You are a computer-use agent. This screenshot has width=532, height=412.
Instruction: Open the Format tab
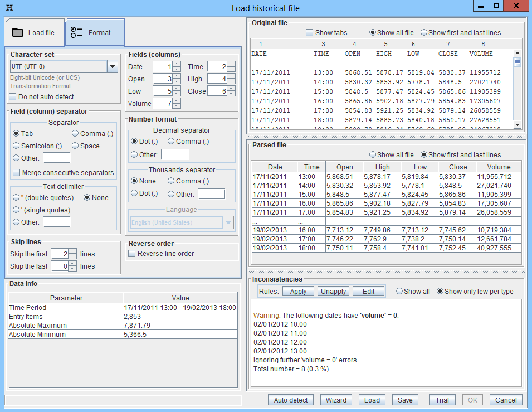(x=95, y=32)
